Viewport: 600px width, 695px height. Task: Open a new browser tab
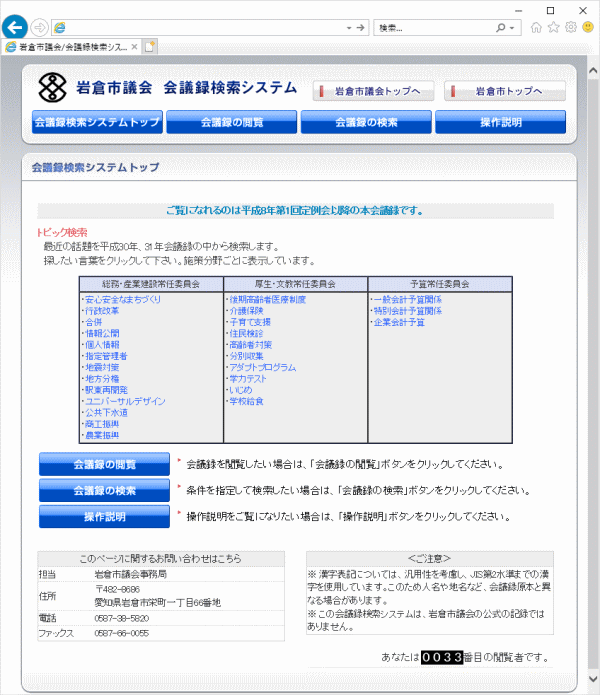click(149, 47)
